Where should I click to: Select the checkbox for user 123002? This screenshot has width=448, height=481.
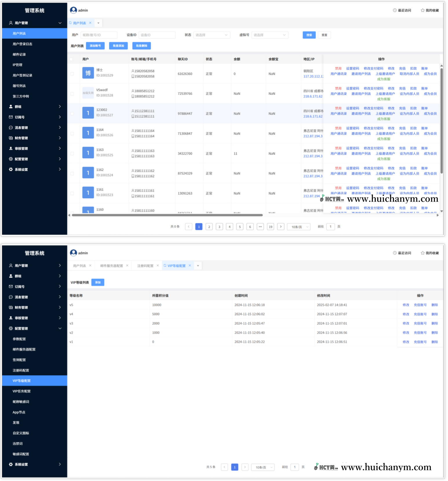click(72, 114)
